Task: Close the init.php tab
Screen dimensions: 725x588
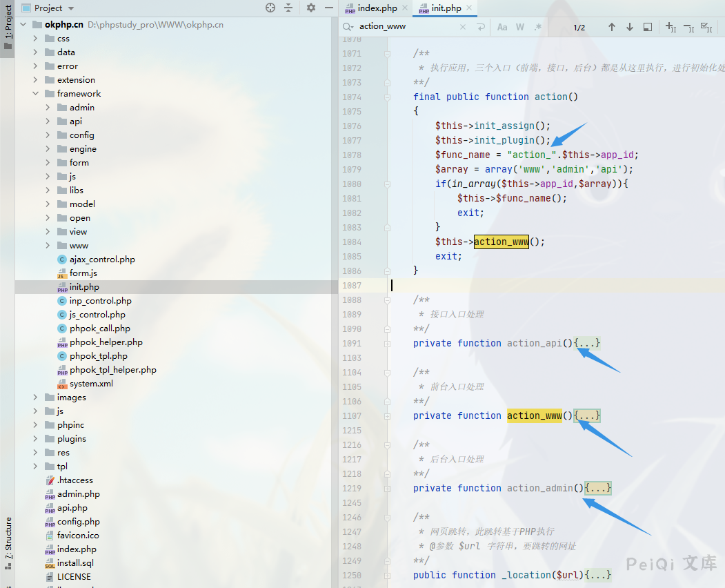Action: pos(469,8)
